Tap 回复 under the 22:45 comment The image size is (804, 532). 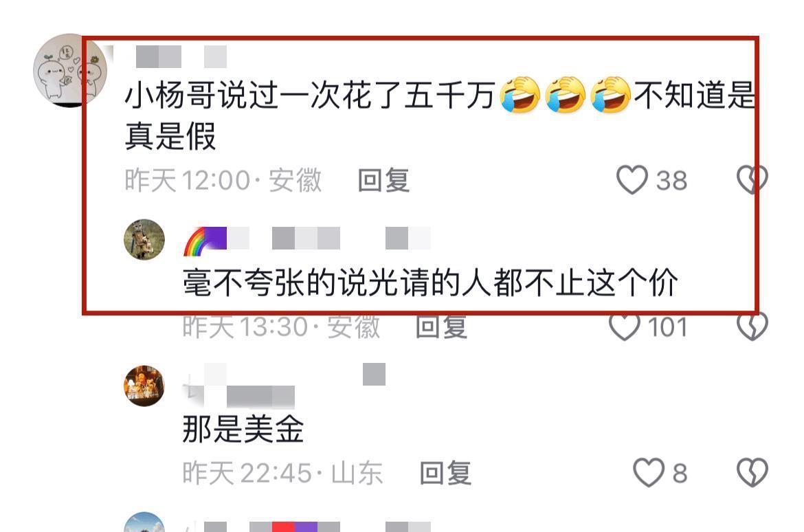click(445, 473)
